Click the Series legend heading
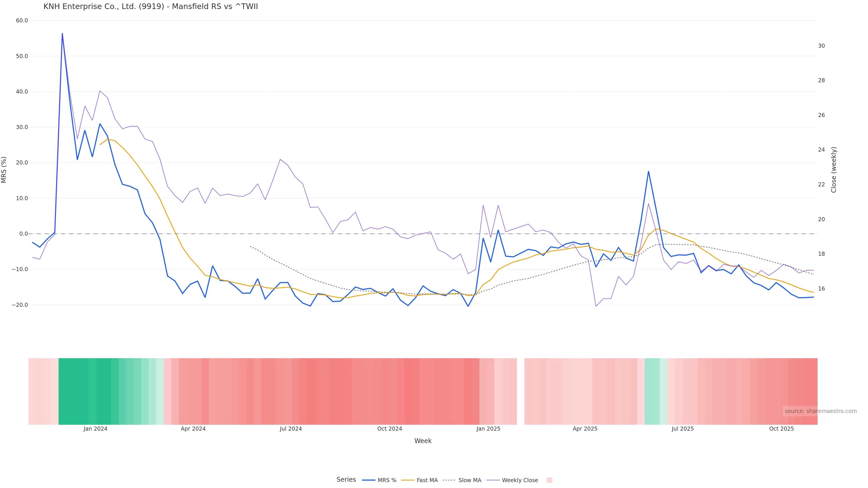Screen dimensions: 868x488 (x=346, y=480)
